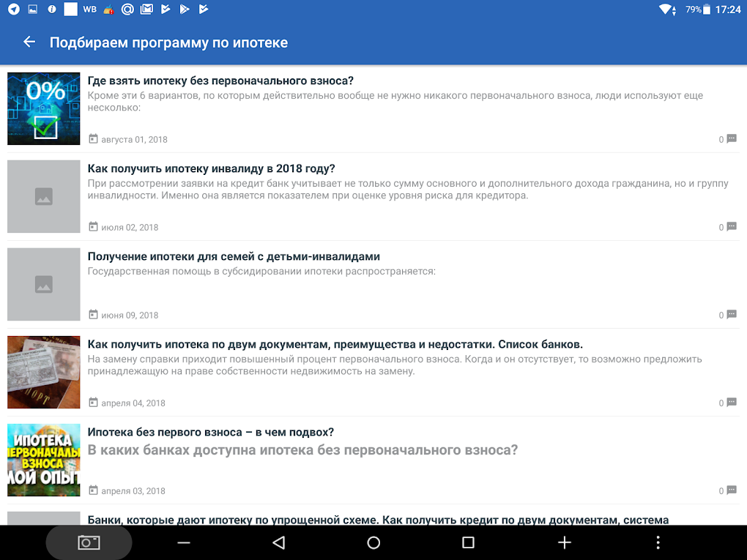
Task: Select the placeholder image for the инвалиду article
Action: coord(44,196)
